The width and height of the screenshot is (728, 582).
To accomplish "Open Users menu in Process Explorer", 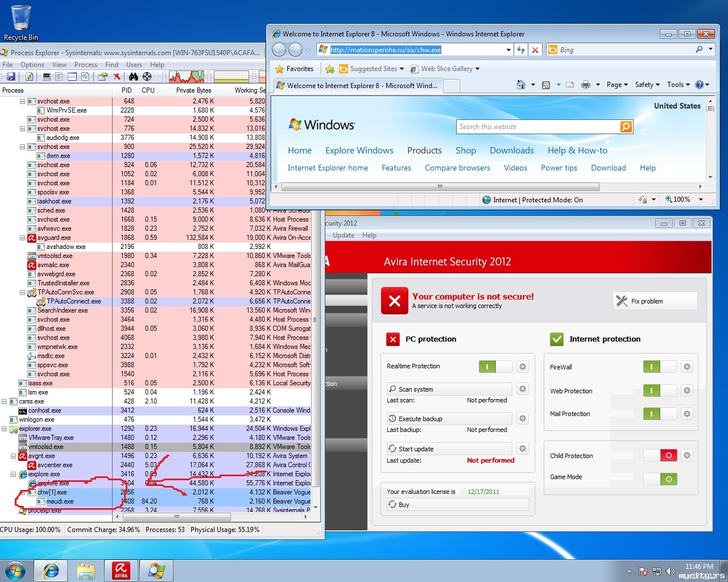I will pyautogui.click(x=134, y=65).
